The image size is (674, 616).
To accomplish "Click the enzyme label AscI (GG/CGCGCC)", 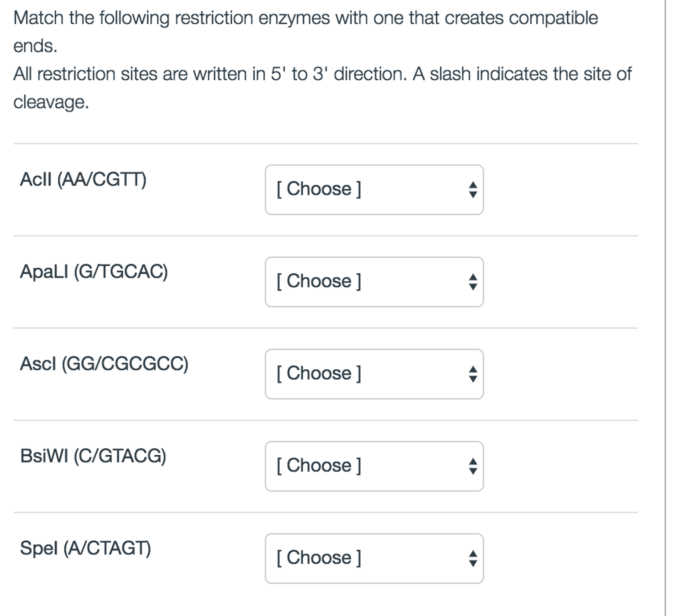I will 104,364.
